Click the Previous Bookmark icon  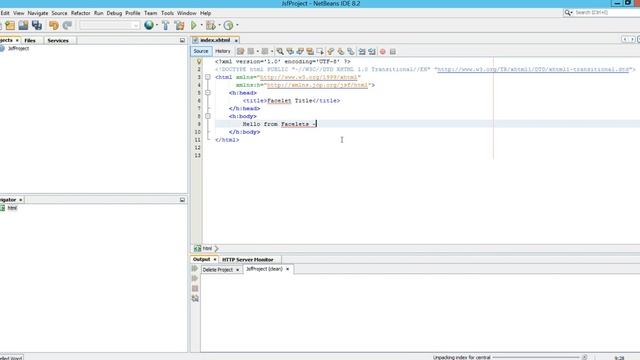[331, 51]
